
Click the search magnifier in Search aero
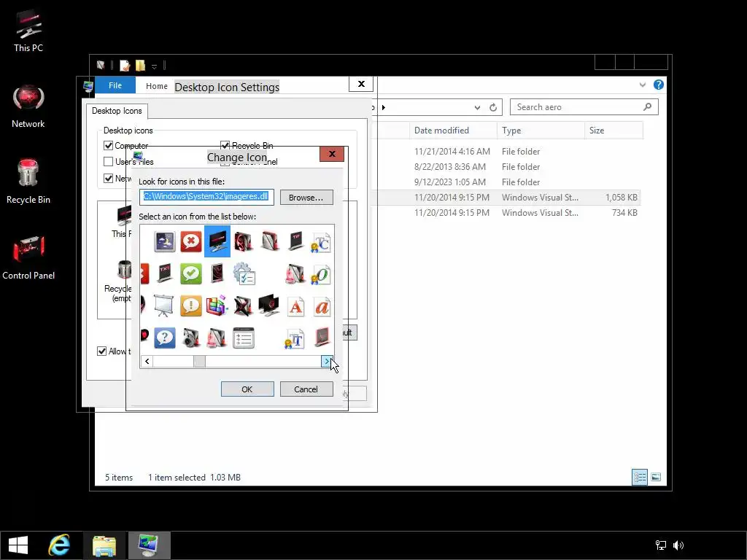click(x=648, y=106)
